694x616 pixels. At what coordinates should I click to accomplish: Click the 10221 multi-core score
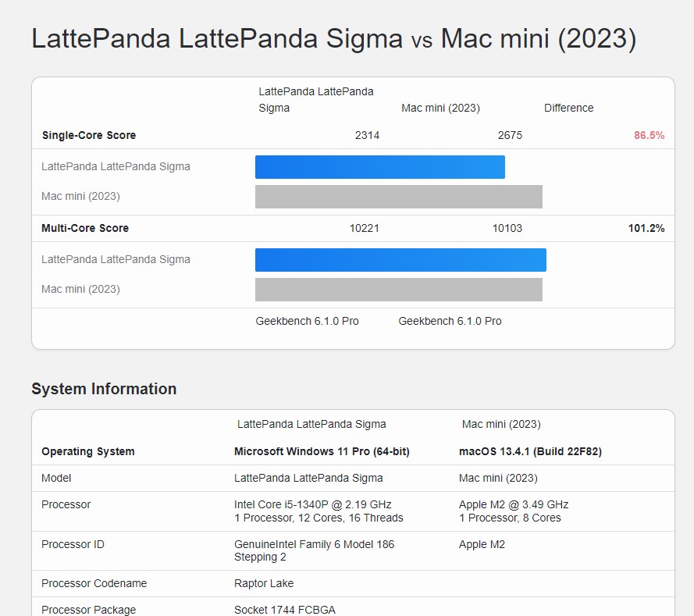(364, 228)
